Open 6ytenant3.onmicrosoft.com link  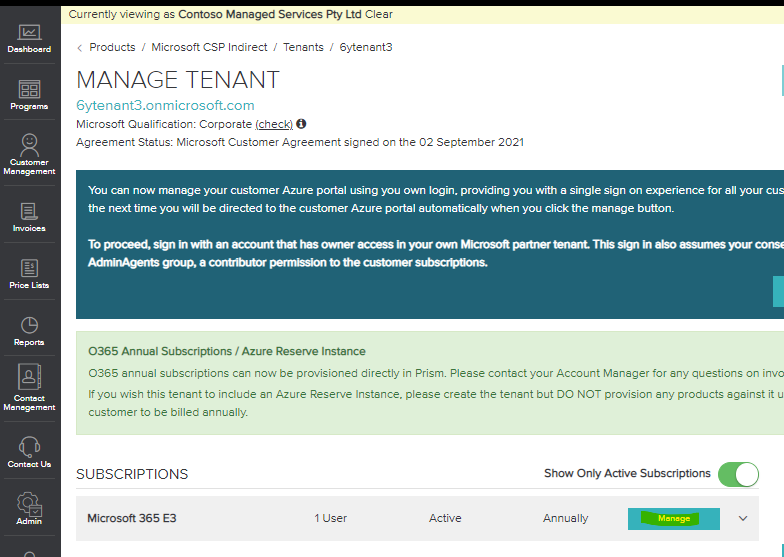pos(165,106)
